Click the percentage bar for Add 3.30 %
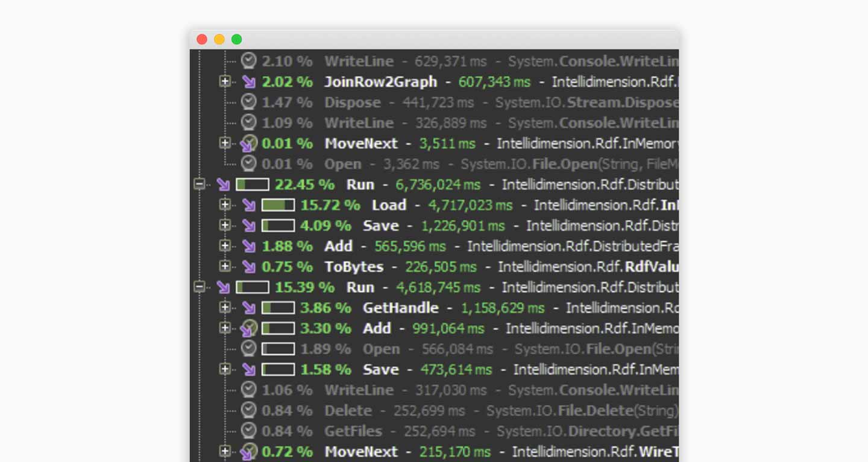This screenshot has height=462, width=868. [278, 328]
